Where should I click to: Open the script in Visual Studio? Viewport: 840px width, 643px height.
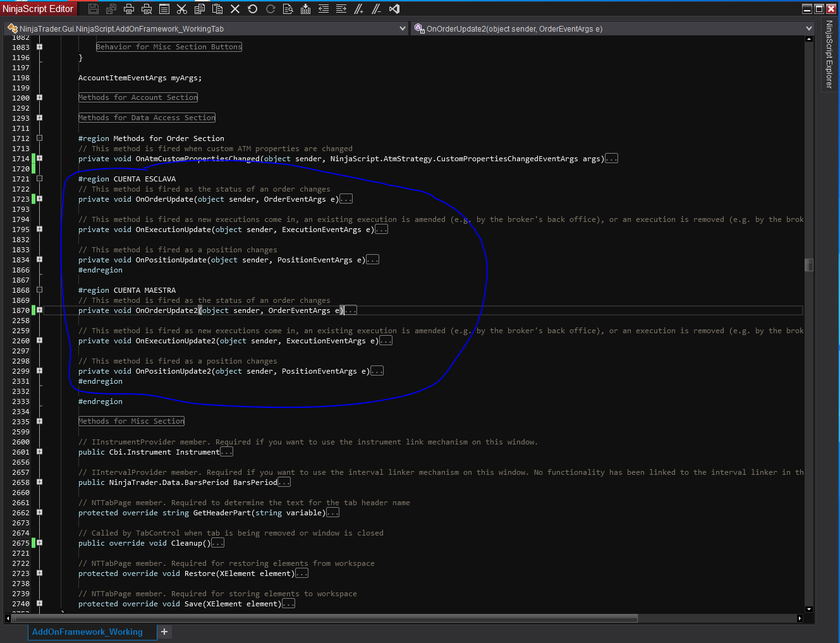[394, 9]
